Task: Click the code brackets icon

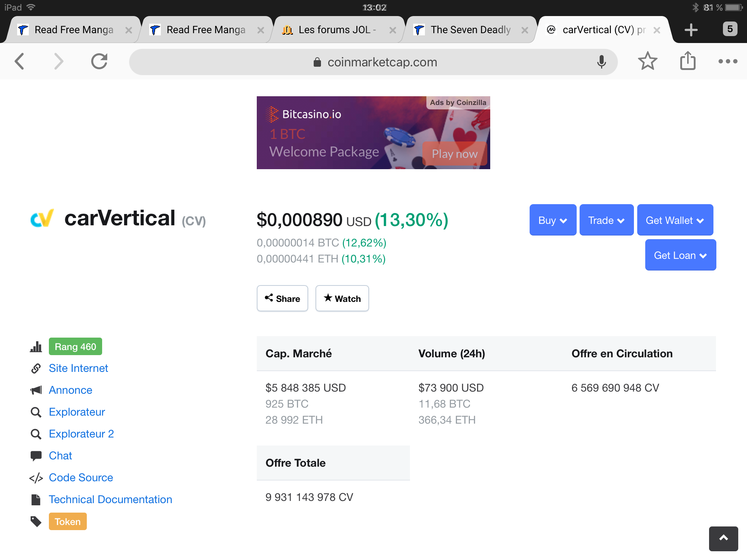Action: coord(36,478)
